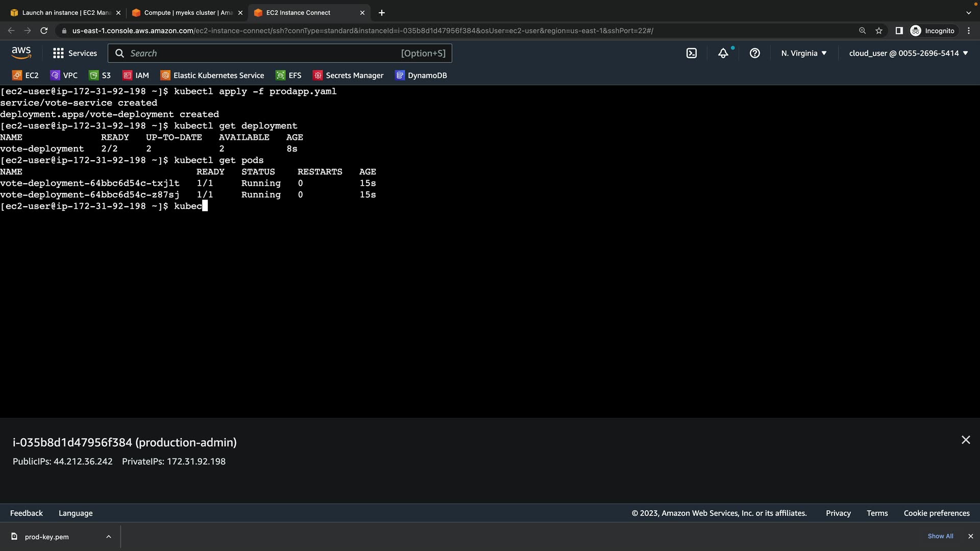Close the instance details panel
The height and width of the screenshot is (551, 980).
tap(965, 440)
